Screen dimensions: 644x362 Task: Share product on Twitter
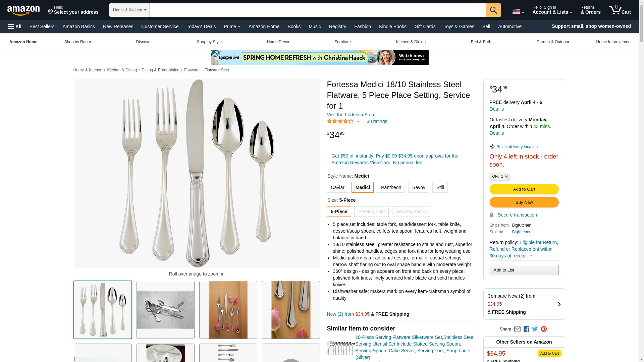tap(535, 329)
